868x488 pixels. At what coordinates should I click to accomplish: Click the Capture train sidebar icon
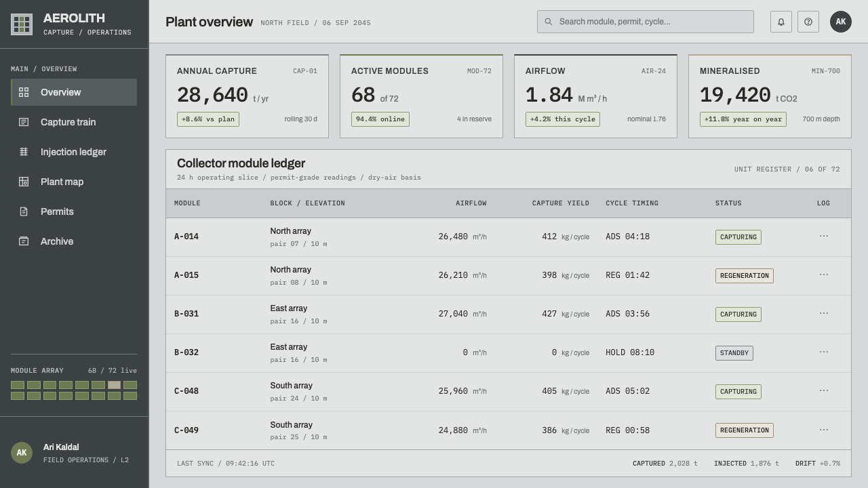pos(24,122)
